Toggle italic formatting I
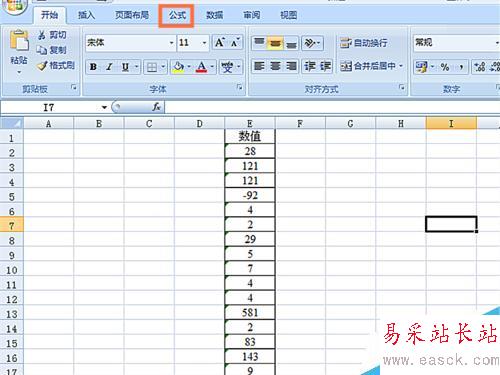 point(109,67)
